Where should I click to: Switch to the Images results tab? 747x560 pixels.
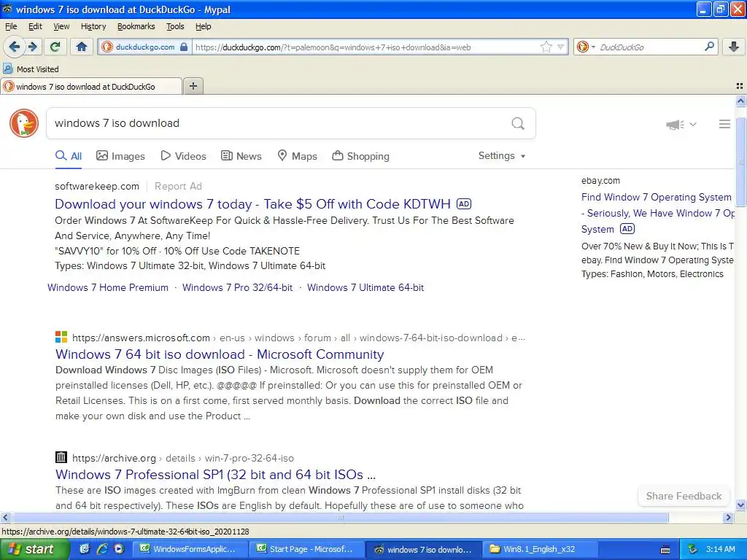120,156
